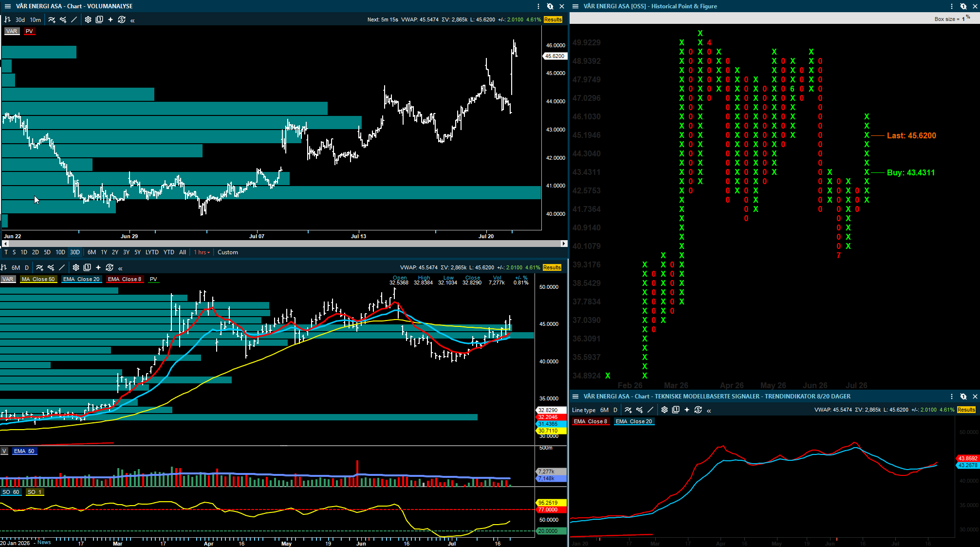The width and height of the screenshot is (980, 547).
Task: Open settings gear in daily chart toolbar
Action: click(x=76, y=267)
